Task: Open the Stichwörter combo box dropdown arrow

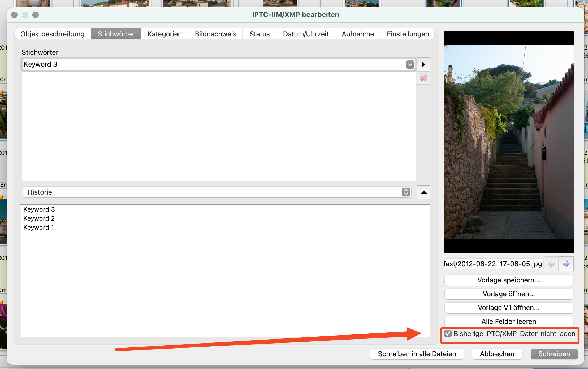Action: tap(410, 65)
